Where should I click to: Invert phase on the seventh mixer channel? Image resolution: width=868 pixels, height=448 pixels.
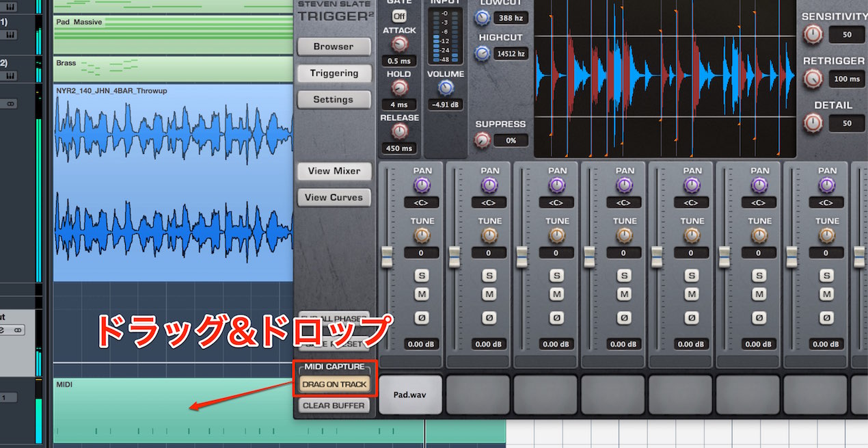click(827, 318)
